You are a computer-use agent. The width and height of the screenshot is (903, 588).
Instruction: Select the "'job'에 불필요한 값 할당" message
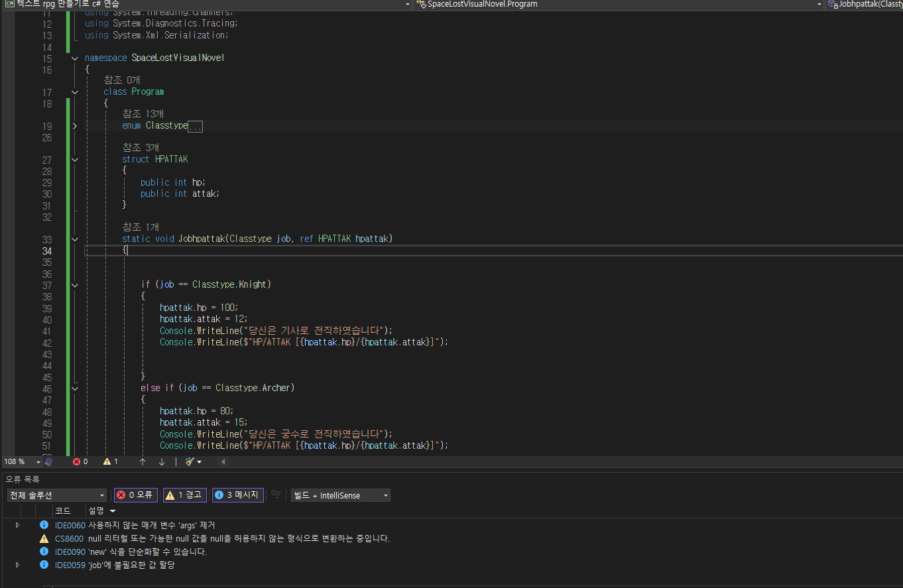point(132,565)
